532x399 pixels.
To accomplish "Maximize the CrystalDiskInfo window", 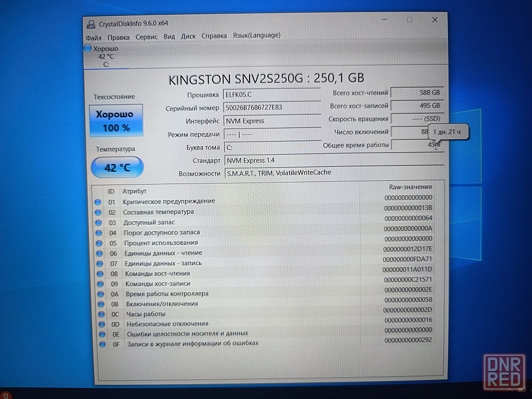I will (x=410, y=20).
